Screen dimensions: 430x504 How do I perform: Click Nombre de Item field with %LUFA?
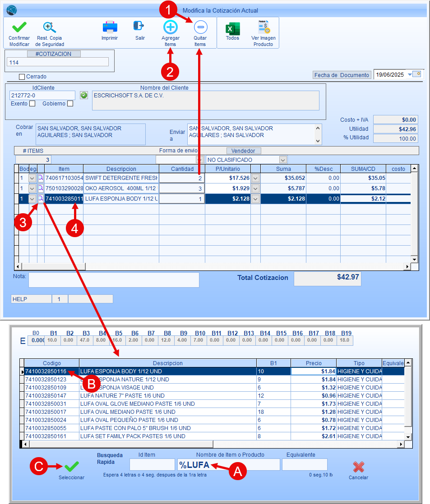[x=229, y=464]
